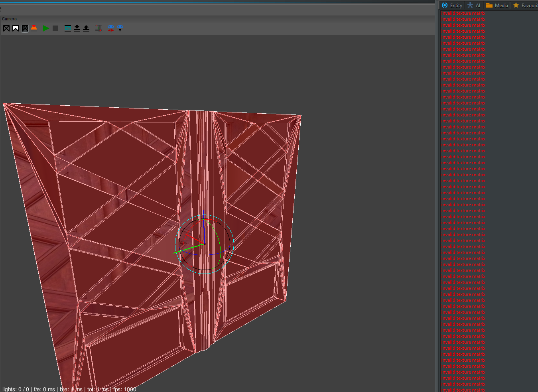The image size is (538, 392).
Task: Toggle the grid display icon
Action: point(99,28)
